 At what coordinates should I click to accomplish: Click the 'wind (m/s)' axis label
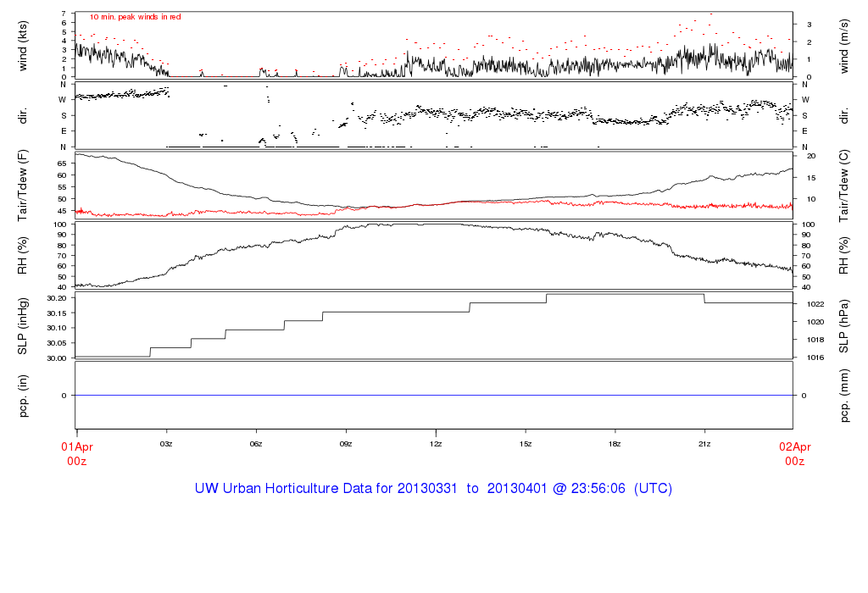843,47
